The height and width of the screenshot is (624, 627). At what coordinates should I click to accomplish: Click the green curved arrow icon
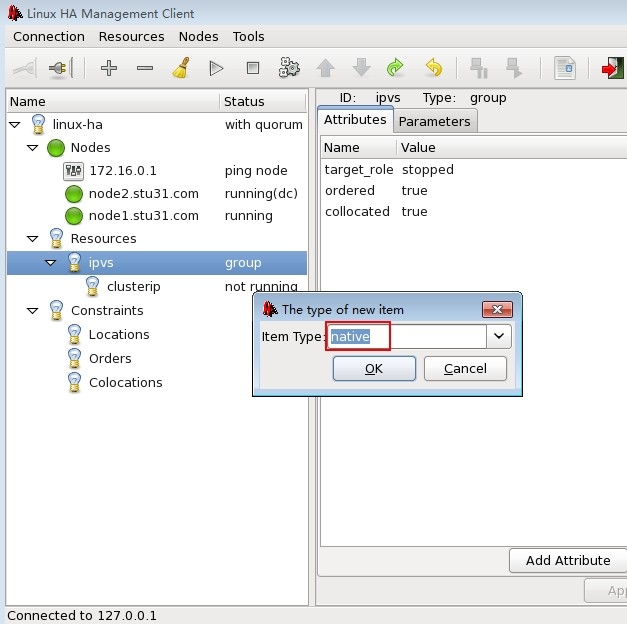point(395,68)
